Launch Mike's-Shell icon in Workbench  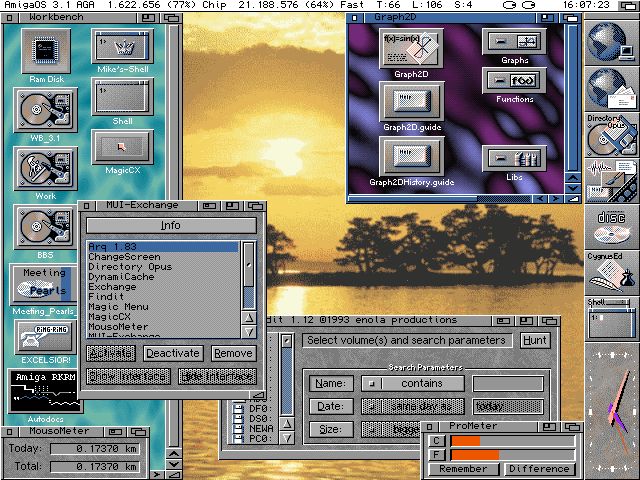point(123,47)
